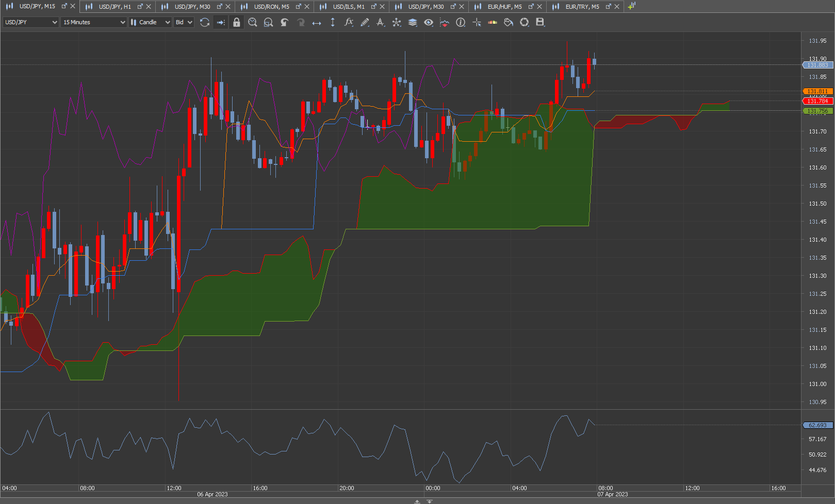The height and width of the screenshot is (504, 835).
Task: Open the fx indicators menu
Action: coord(349,22)
